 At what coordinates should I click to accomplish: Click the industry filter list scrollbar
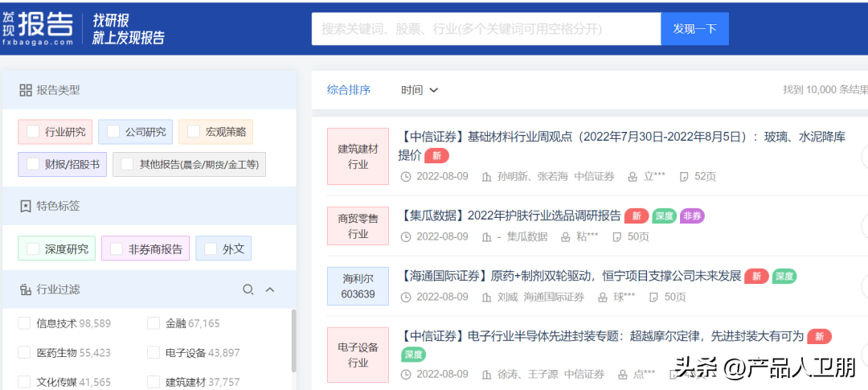click(x=293, y=341)
